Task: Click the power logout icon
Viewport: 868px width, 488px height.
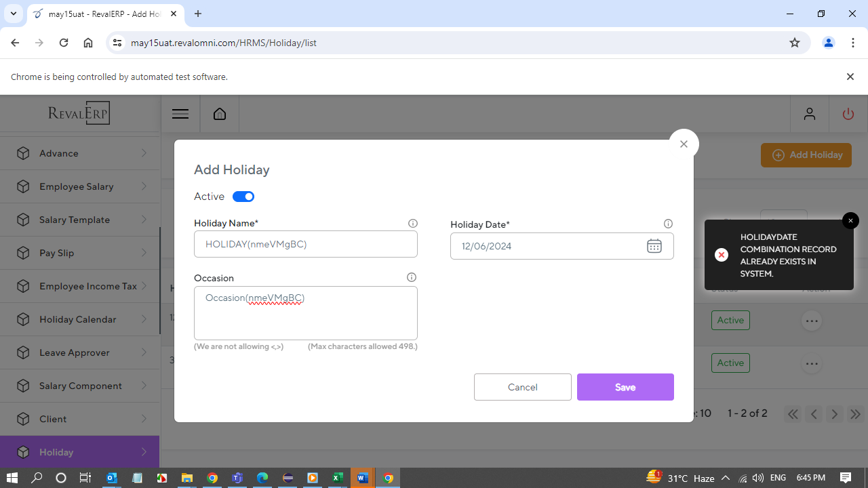Action: tap(848, 114)
